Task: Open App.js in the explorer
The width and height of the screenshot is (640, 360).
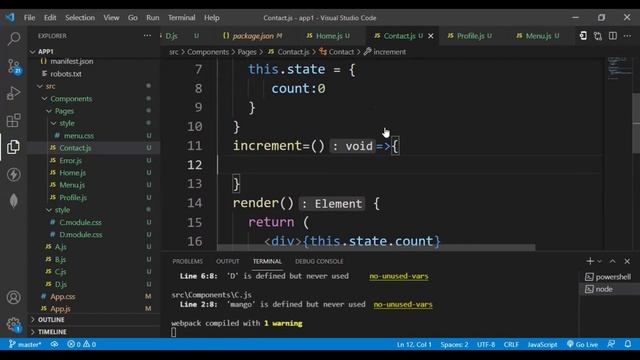Action: coord(60,309)
